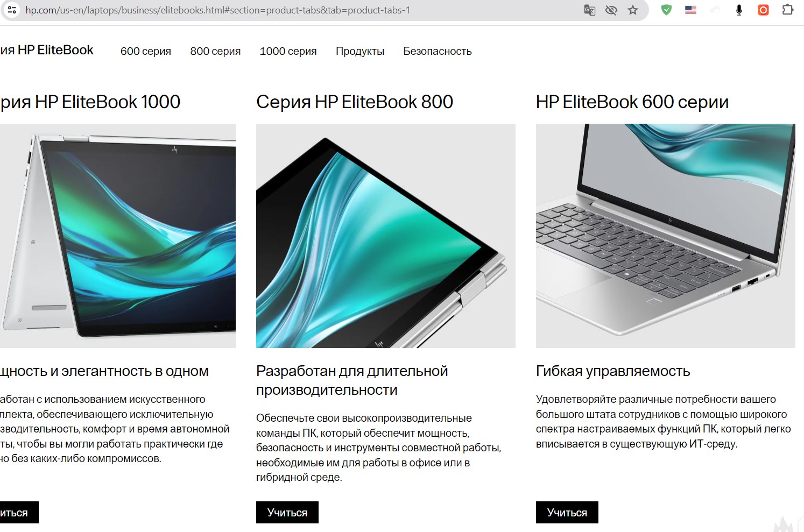Click the US flag extension icon

690,10
